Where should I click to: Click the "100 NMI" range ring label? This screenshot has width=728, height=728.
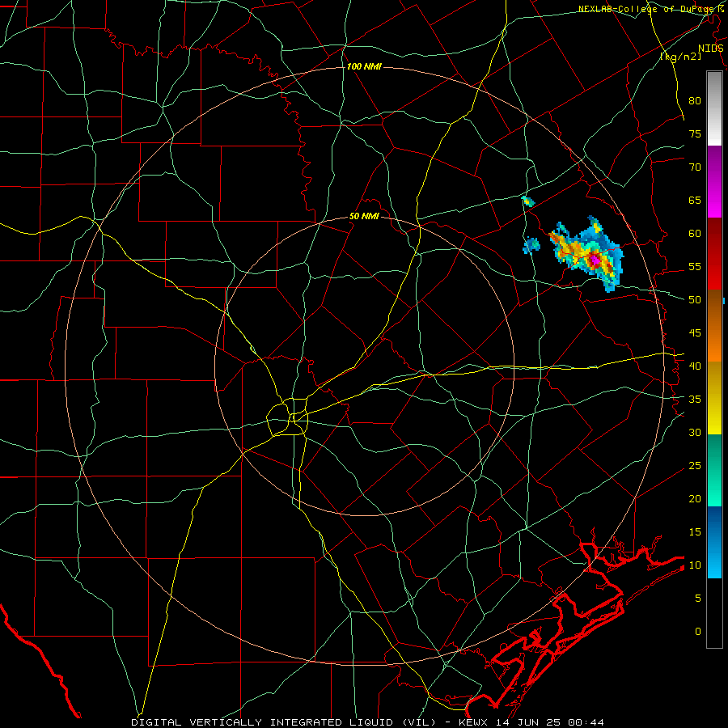(364, 67)
